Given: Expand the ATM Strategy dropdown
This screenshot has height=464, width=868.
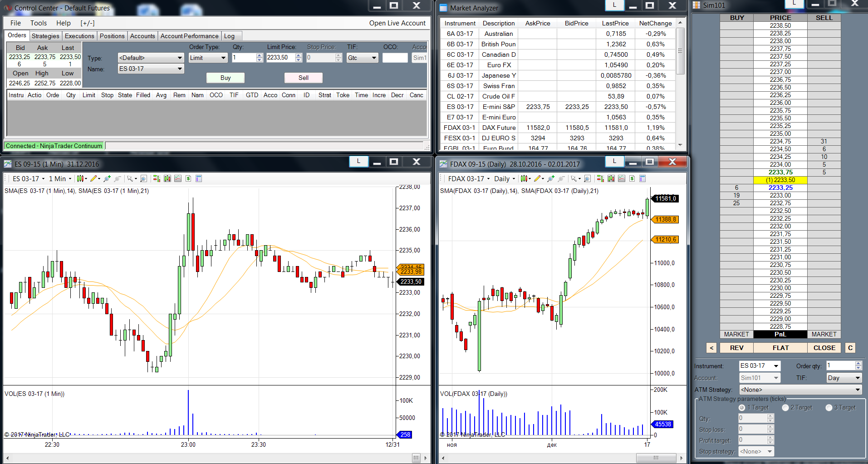Looking at the screenshot, I should pyautogui.click(x=800, y=390).
